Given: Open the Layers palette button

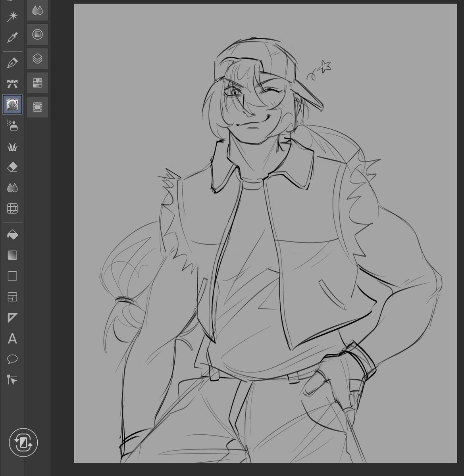Looking at the screenshot, I should [x=37, y=59].
